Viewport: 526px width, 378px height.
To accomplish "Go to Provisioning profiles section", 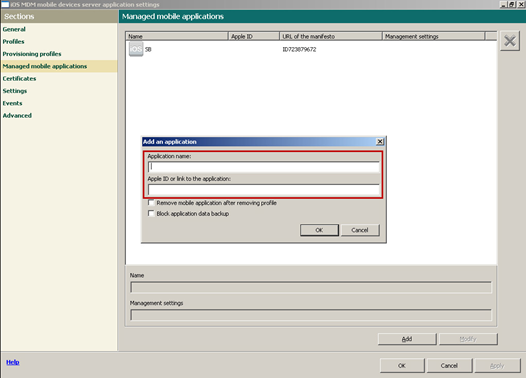I will pyautogui.click(x=32, y=54).
